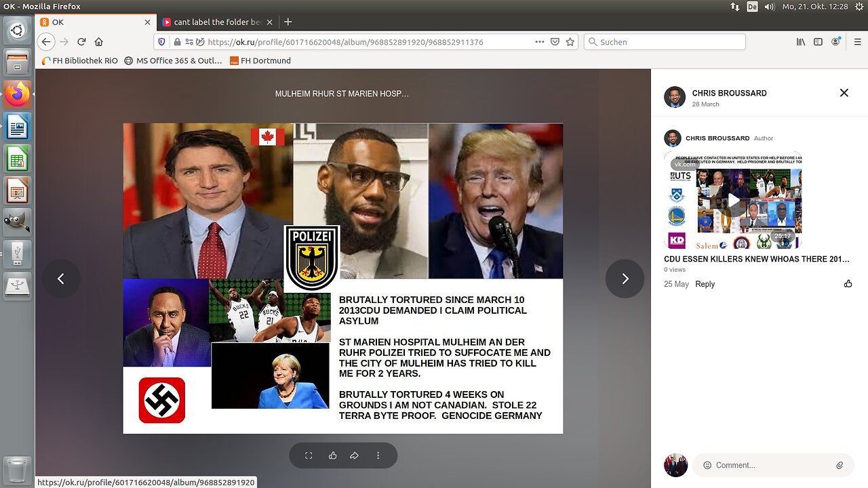This screenshot has height=488, width=868.
Task: Show site security lock info
Action: coord(176,41)
